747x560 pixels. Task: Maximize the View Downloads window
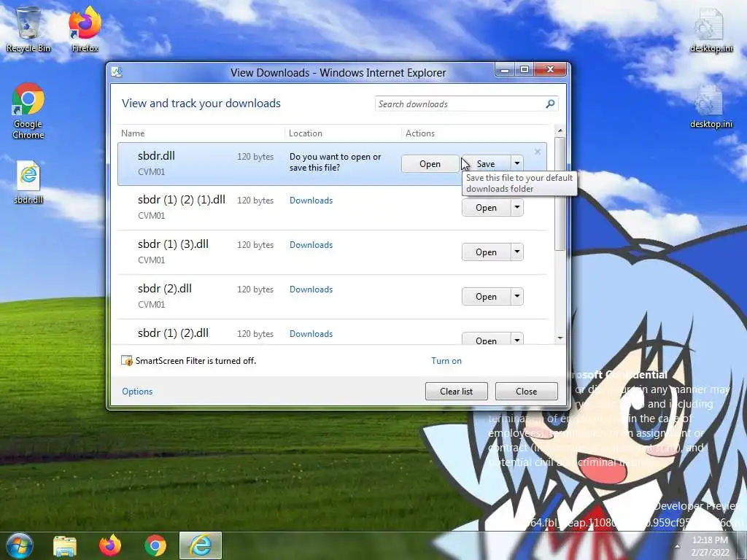pos(524,70)
